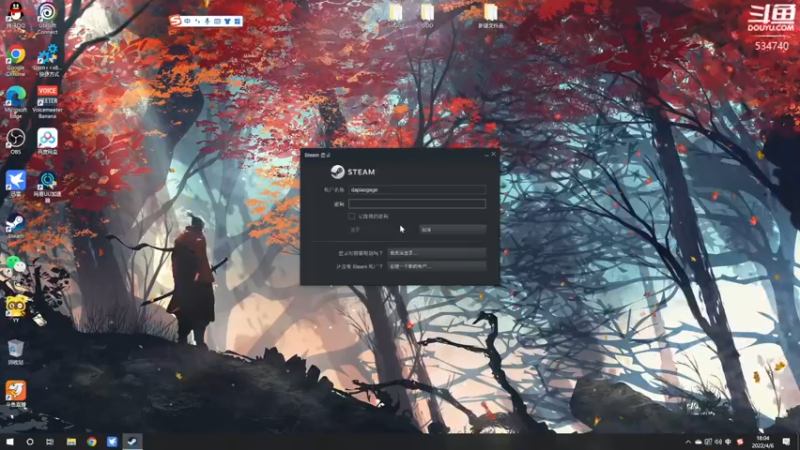Viewport: 800px width, 450px height.
Task: Click the can't log in help button
Action: [x=436, y=253]
